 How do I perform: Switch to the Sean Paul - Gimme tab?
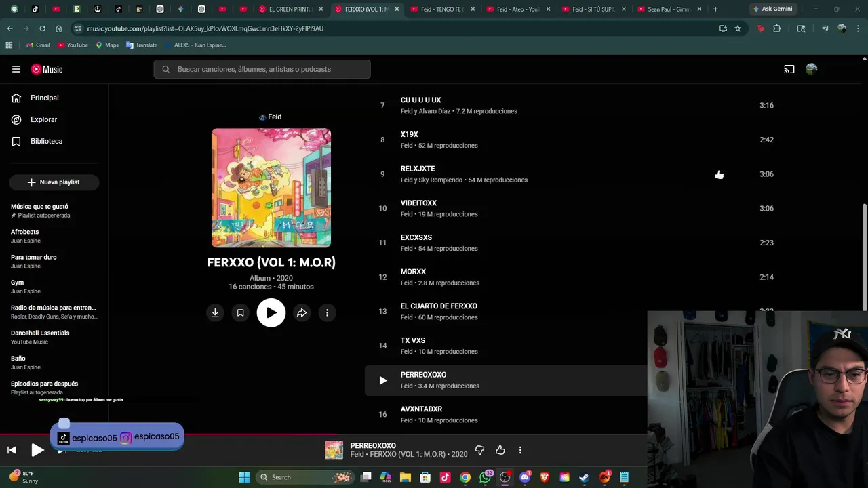point(668,9)
